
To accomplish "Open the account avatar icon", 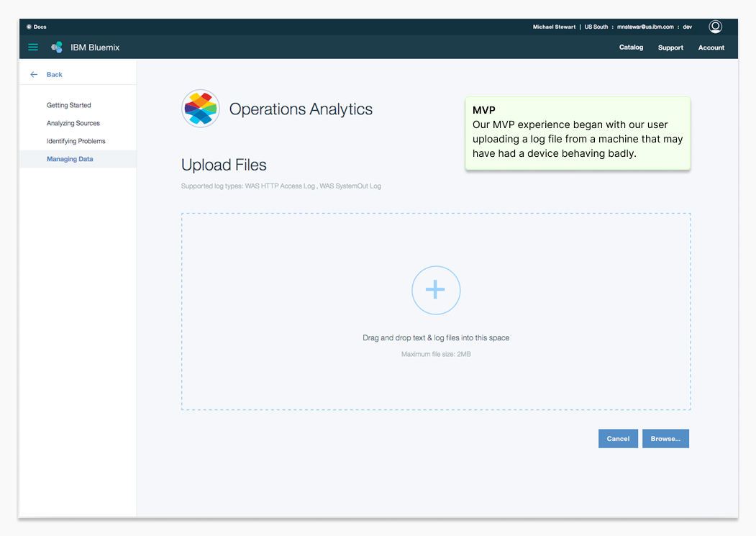I will pyautogui.click(x=715, y=26).
